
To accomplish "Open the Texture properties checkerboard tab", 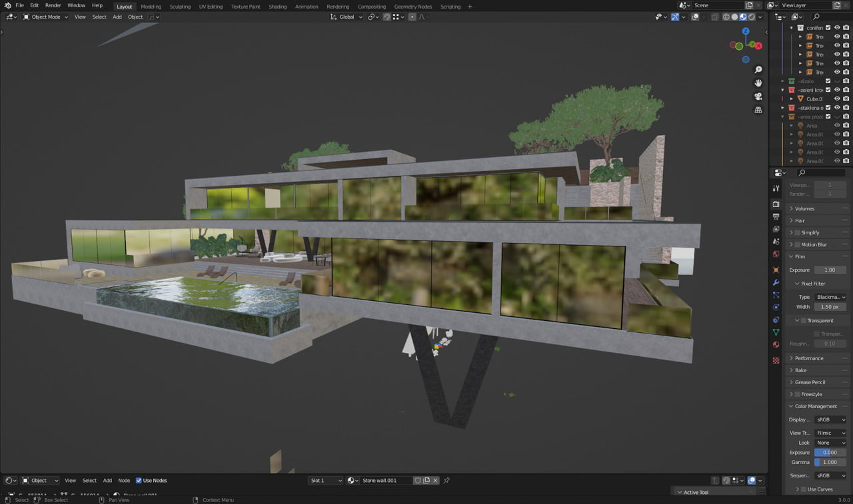I will click(776, 360).
